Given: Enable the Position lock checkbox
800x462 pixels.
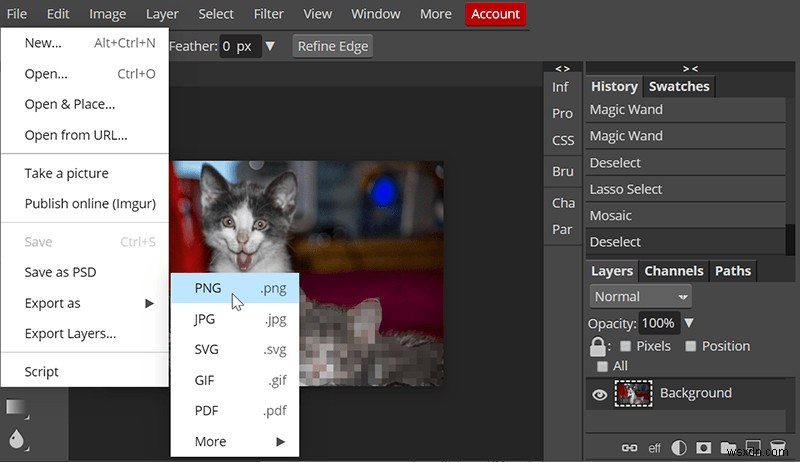Looking at the screenshot, I should (690, 346).
